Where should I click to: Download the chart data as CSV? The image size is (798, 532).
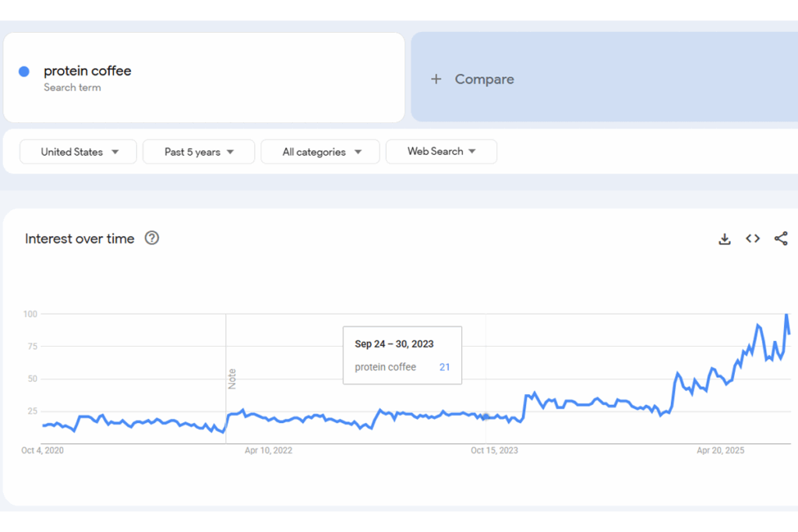724,239
